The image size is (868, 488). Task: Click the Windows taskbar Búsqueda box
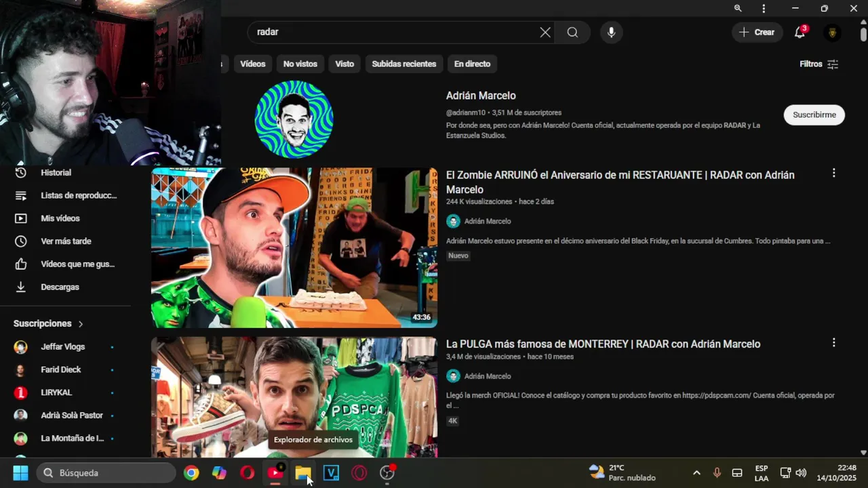click(x=106, y=473)
